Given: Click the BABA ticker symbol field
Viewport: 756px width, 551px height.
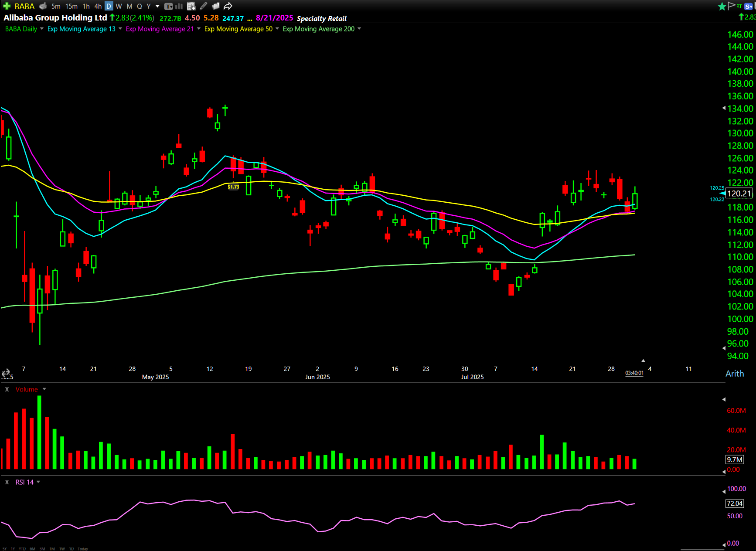Looking at the screenshot, I should click(x=24, y=6).
